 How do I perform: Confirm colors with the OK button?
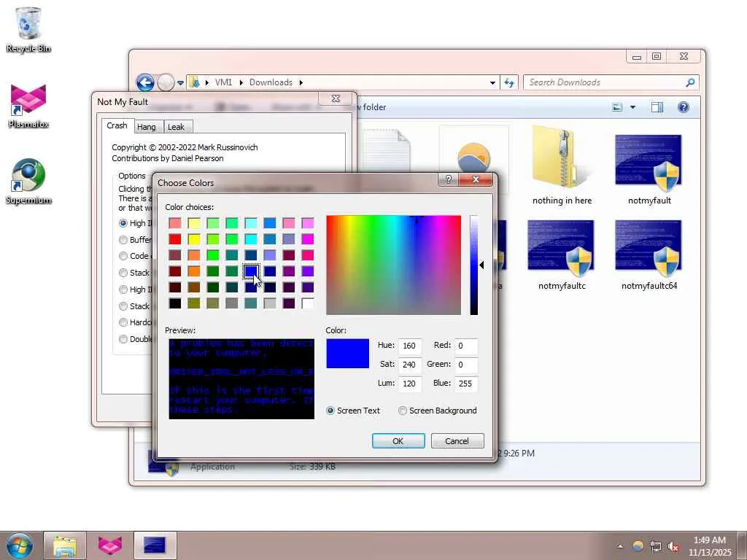pyautogui.click(x=398, y=441)
